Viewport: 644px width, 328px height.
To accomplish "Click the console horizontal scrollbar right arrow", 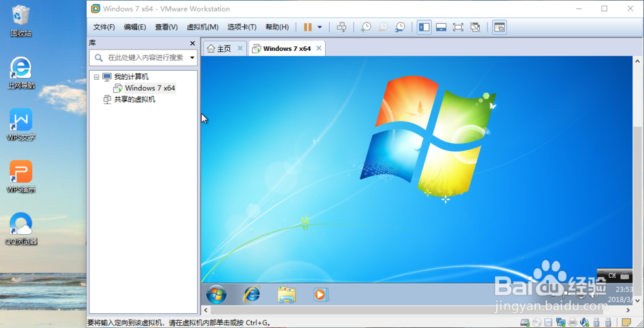I will 629,311.
